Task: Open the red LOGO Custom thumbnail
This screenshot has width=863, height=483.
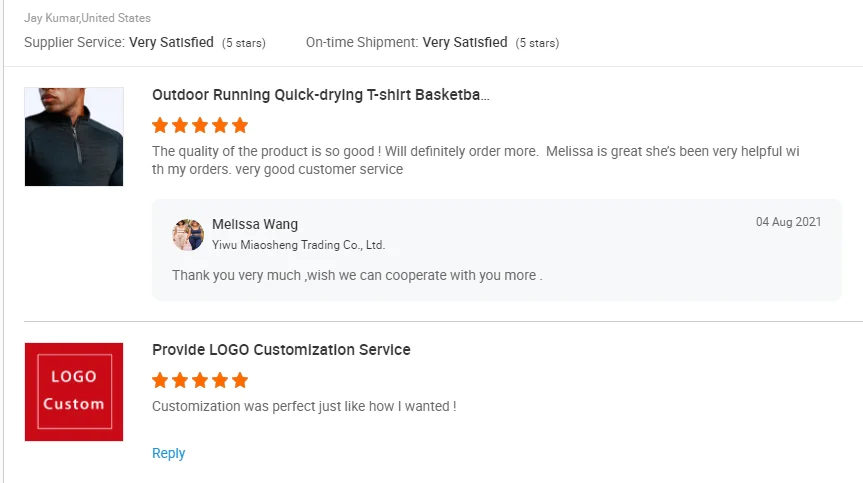Action: pos(74,391)
